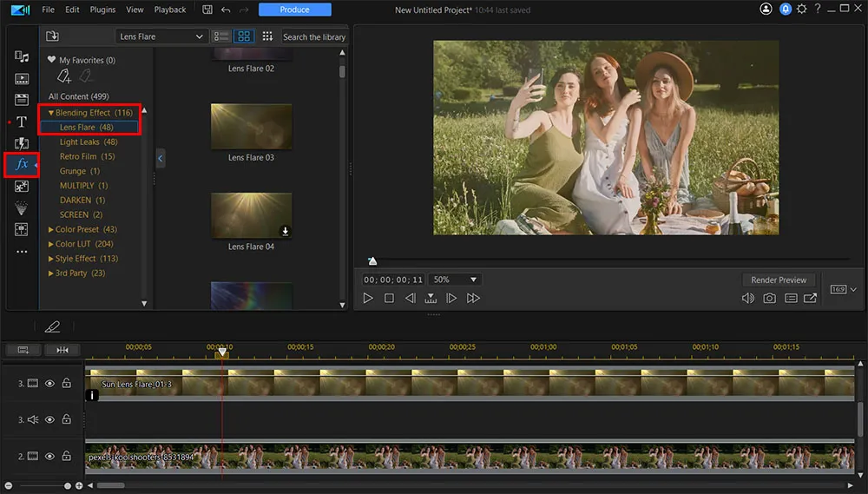Click the fast forward button
Screen dimensions: 868x494
(473, 298)
